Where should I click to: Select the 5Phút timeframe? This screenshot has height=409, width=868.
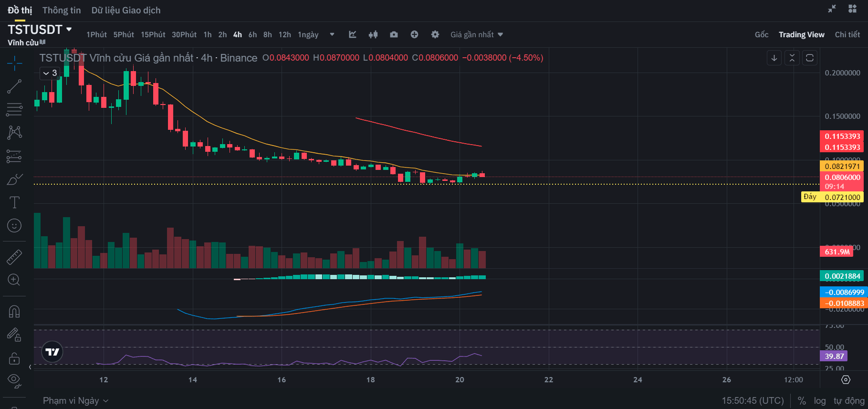[x=124, y=34]
